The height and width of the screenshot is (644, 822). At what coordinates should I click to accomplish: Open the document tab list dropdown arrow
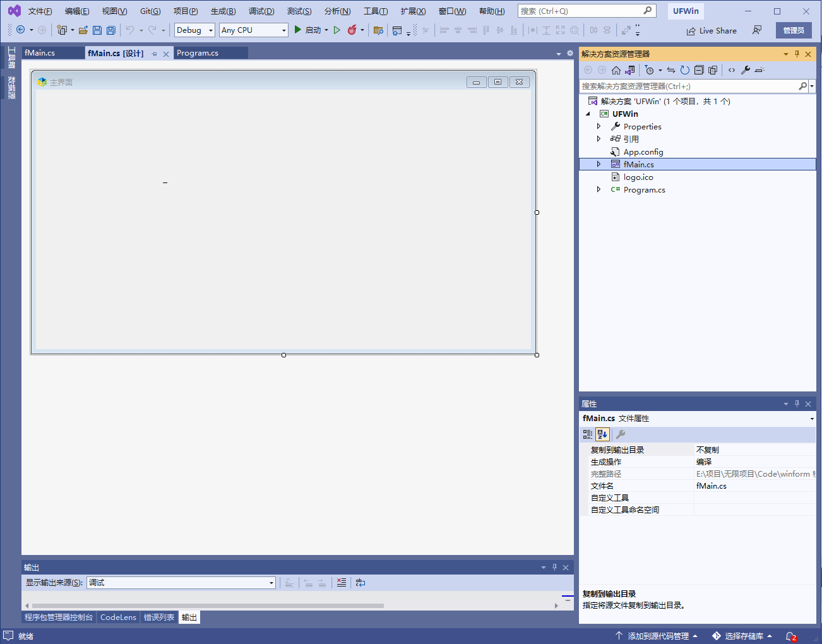[x=559, y=54]
